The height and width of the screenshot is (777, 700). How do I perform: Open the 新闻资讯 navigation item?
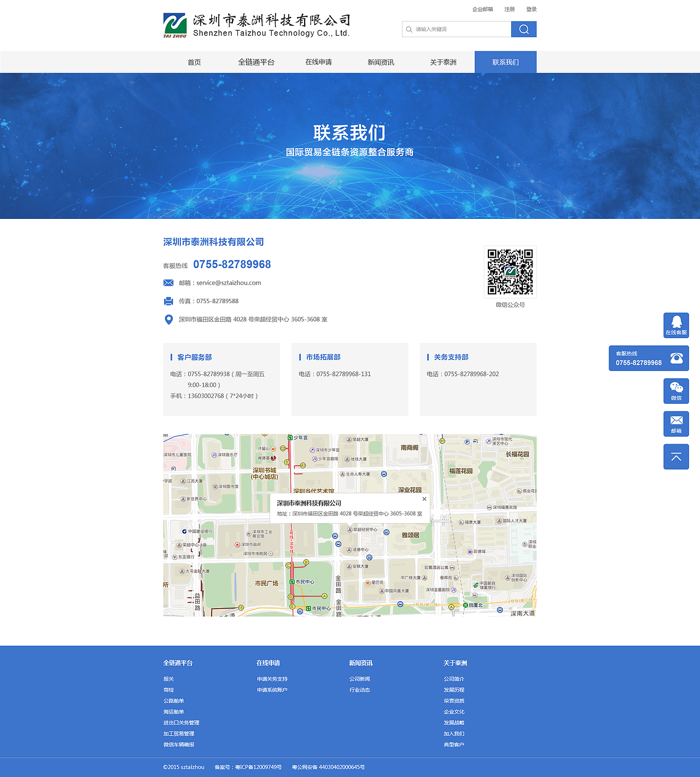[381, 62]
